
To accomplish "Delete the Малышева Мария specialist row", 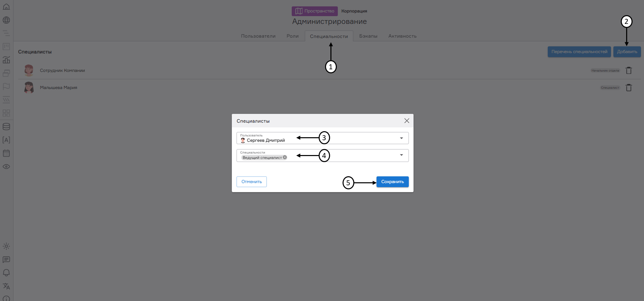I will click(x=629, y=88).
